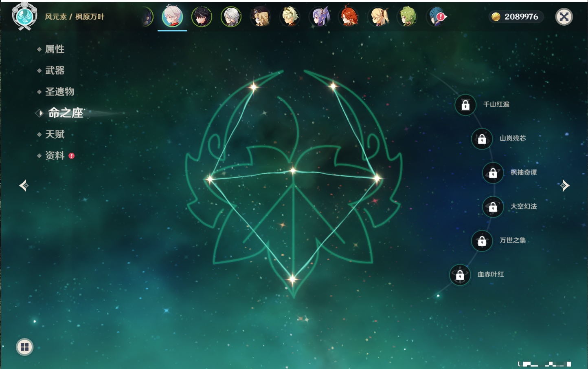Open the locked 山岚残芯 constellation node
Screen dimensions: 588x369
click(x=482, y=139)
